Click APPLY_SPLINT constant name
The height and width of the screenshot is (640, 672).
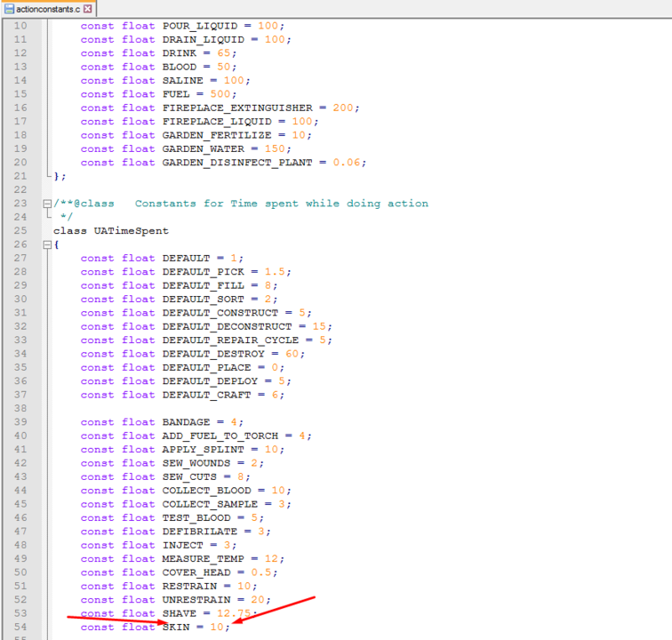[204, 450]
